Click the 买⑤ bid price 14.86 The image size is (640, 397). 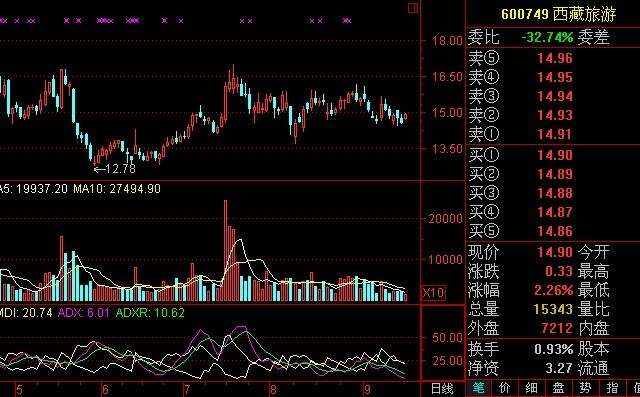555,231
